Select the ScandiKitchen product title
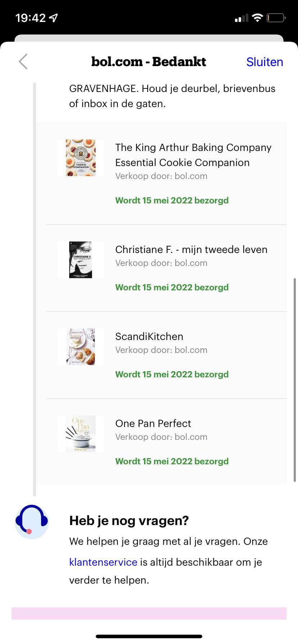Viewport: 298px width, 644px height. click(149, 336)
